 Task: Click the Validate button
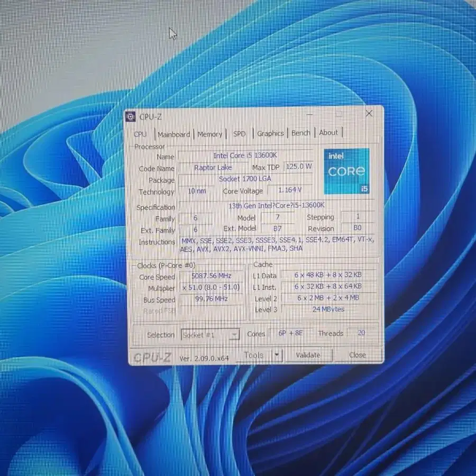coord(308,355)
